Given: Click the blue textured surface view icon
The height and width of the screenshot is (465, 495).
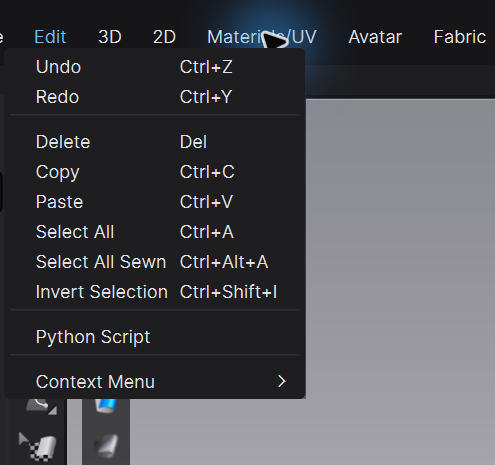Looking at the screenshot, I should click(106, 406).
